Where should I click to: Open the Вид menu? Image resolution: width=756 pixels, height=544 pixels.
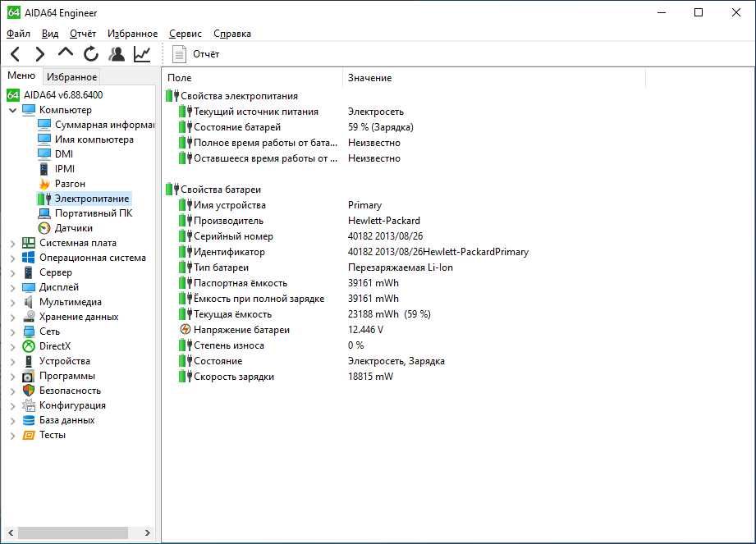click(49, 34)
